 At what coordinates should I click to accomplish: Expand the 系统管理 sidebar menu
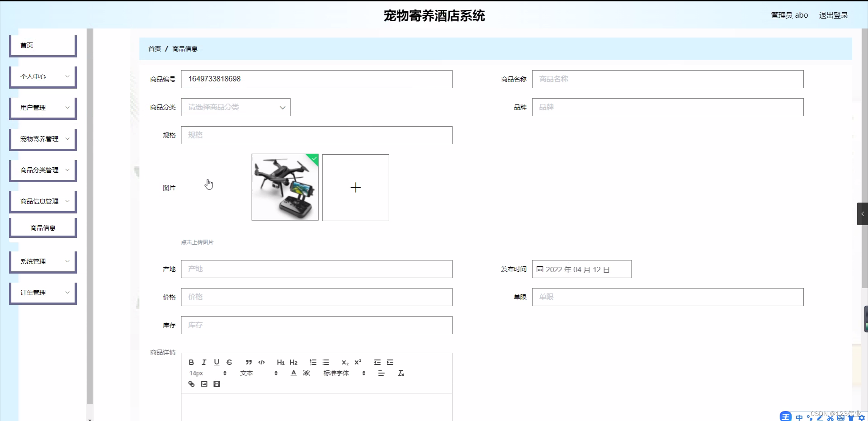(x=42, y=261)
